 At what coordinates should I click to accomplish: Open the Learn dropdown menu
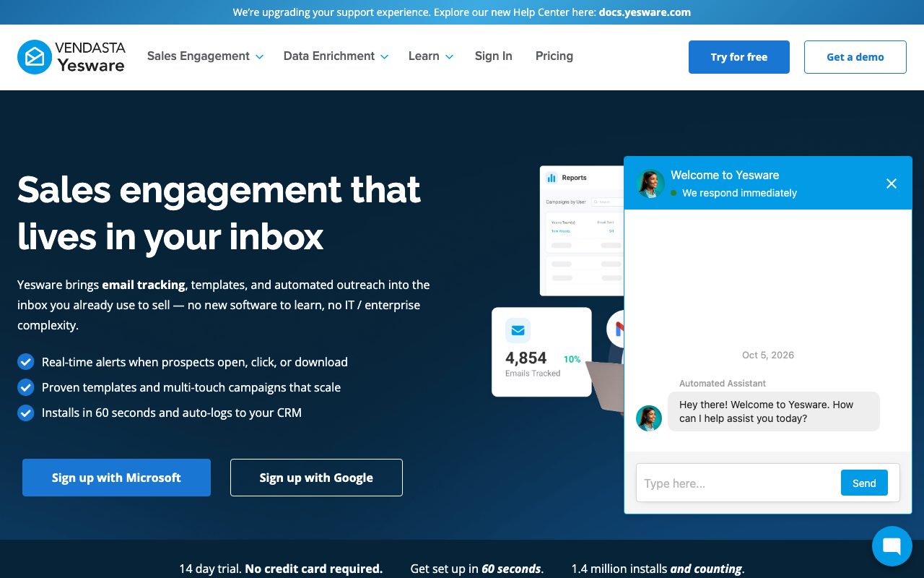[431, 56]
